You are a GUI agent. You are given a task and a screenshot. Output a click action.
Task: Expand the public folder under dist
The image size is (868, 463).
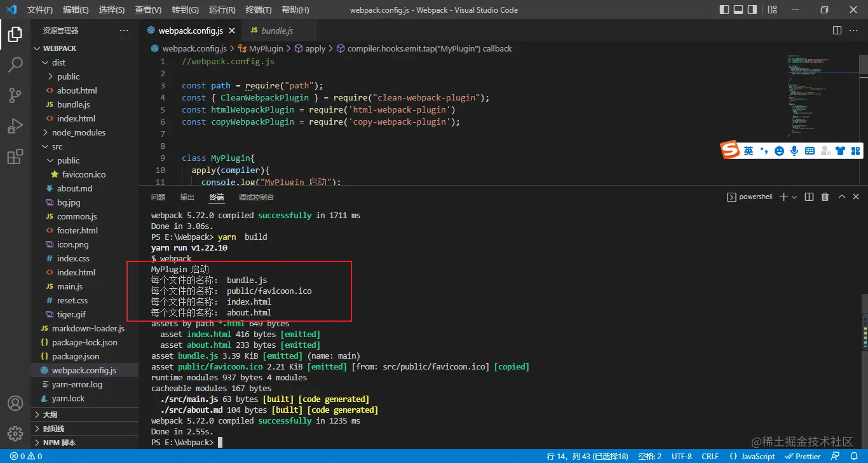[x=50, y=76]
